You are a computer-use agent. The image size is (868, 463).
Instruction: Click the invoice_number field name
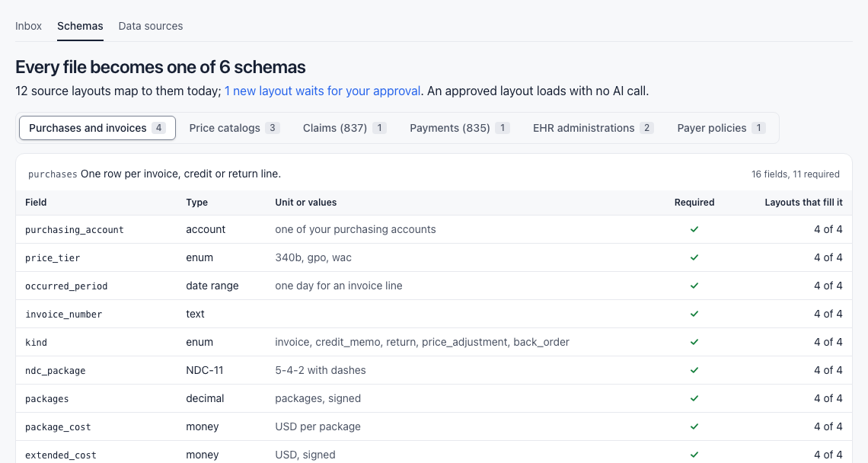(x=64, y=315)
